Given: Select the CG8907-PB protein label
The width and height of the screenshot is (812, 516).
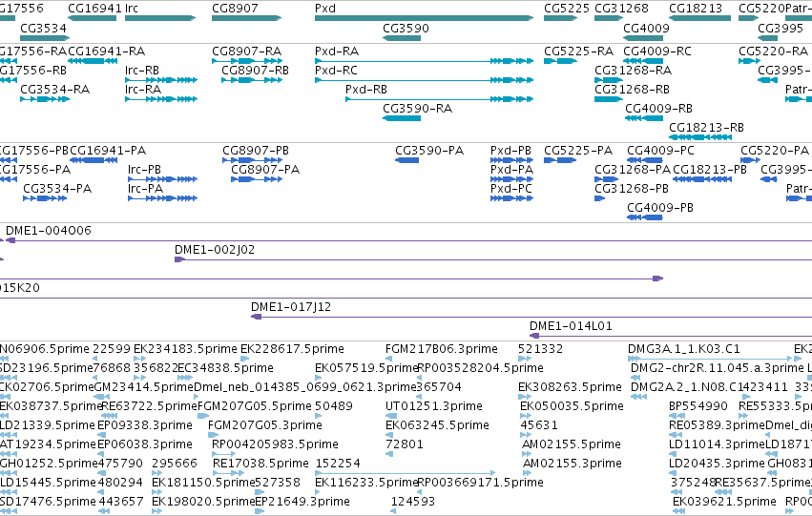Looking at the screenshot, I should [256, 151].
